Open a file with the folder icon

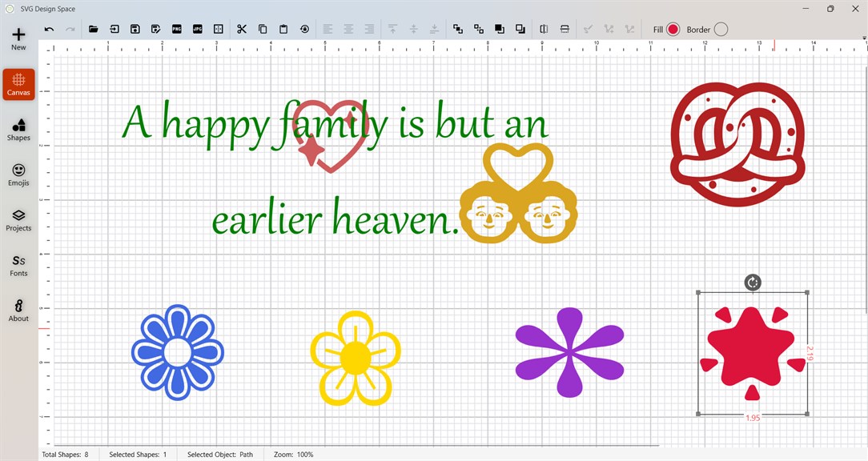tap(94, 30)
